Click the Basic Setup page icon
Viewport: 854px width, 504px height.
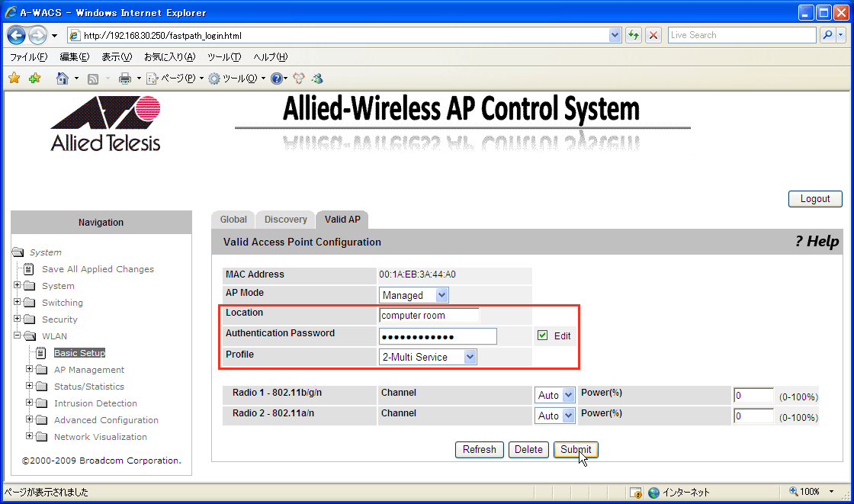pyautogui.click(x=41, y=353)
